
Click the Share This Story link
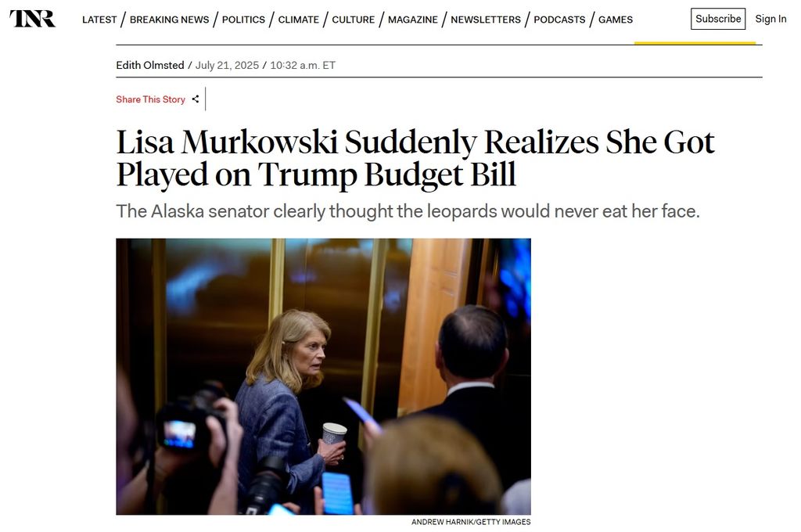coord(150,99)
